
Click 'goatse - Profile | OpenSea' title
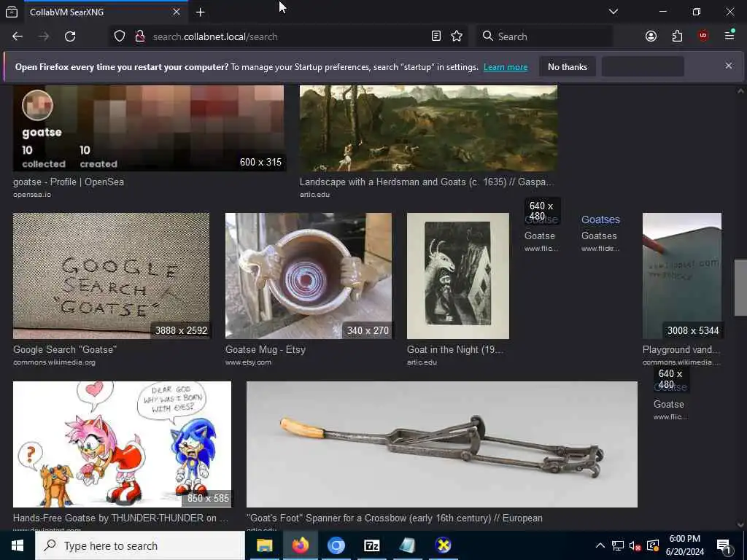tap(68, 182)
